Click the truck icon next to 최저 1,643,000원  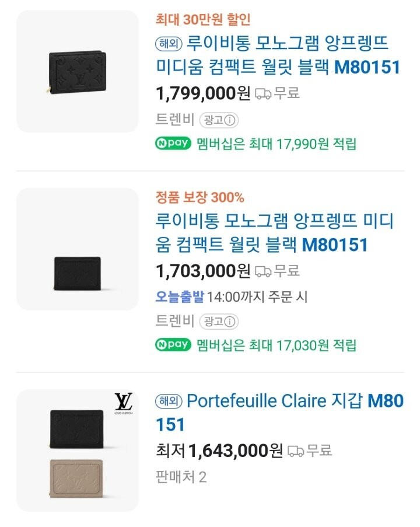[296, 451]
